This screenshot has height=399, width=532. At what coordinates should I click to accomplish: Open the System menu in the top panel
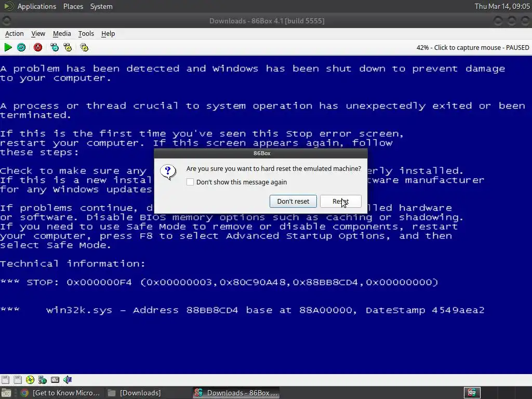(101, 6)
